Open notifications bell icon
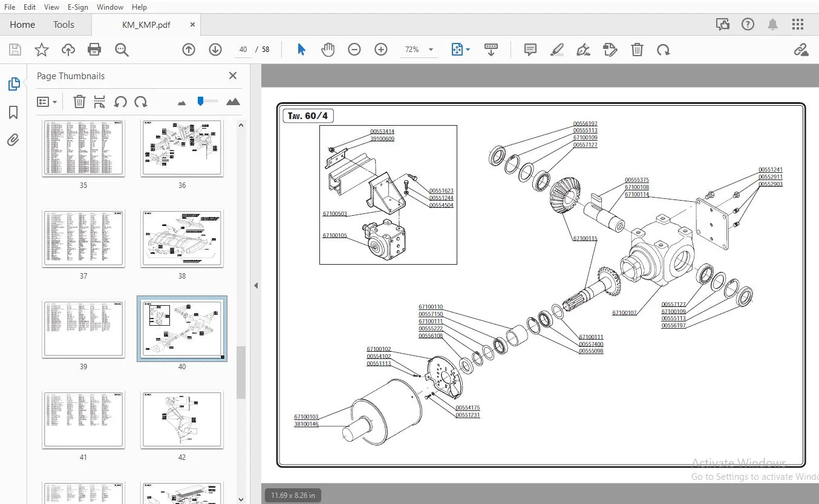The image size is (819, 504). pyautogui.click(x=772, y=24)
